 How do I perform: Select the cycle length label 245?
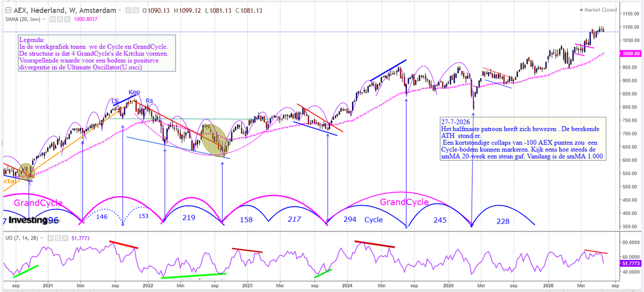coord(440,219)
